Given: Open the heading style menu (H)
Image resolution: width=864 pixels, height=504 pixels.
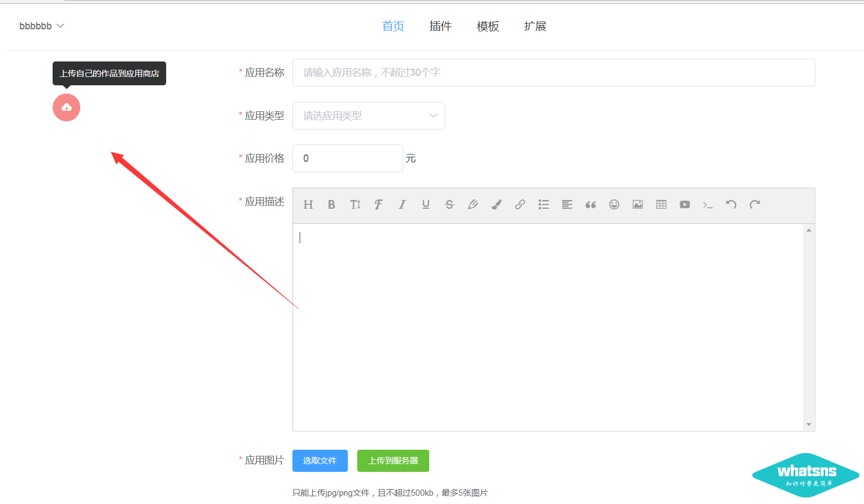Looking at the screenshot, I should pyautogui.click(x=308, y=204).
